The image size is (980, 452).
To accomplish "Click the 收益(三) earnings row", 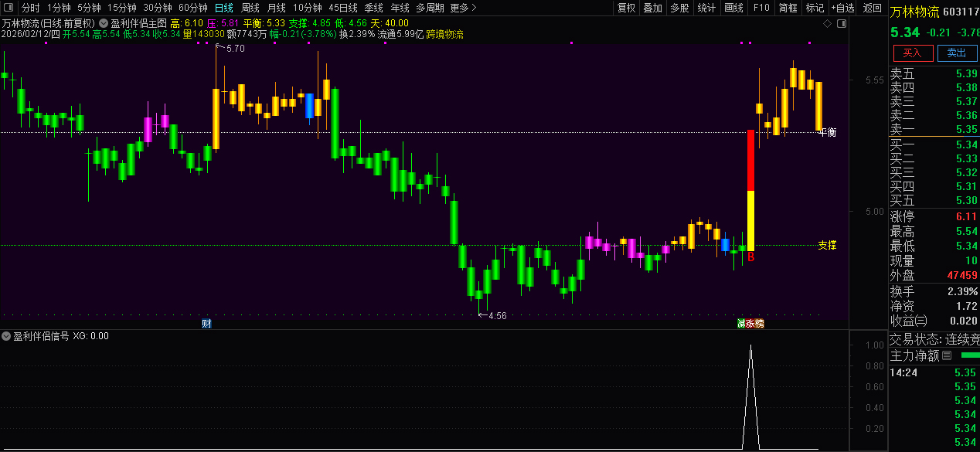I will (934, 321).
